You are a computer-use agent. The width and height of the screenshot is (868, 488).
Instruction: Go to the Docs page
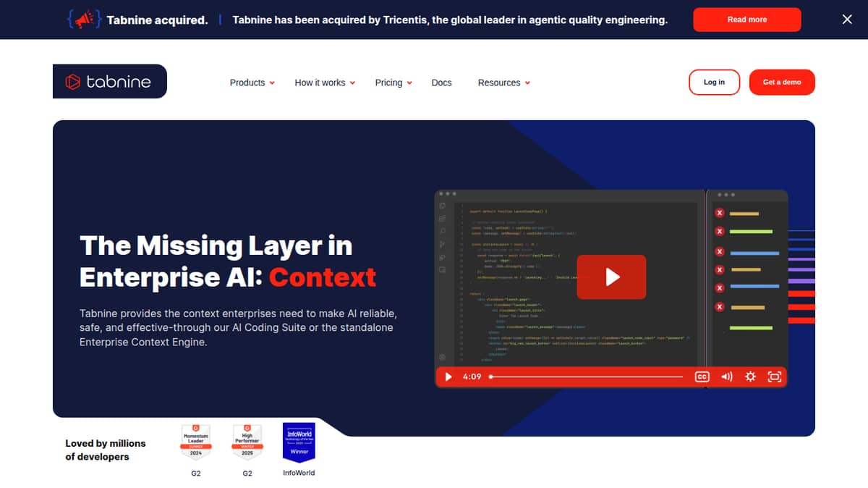(x=441, y=83)
